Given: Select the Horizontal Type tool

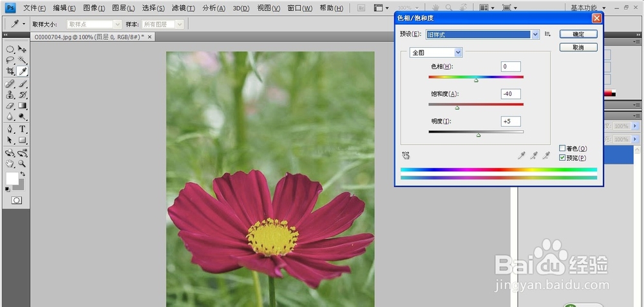Looking at the screenshot, I should point(22,129).
